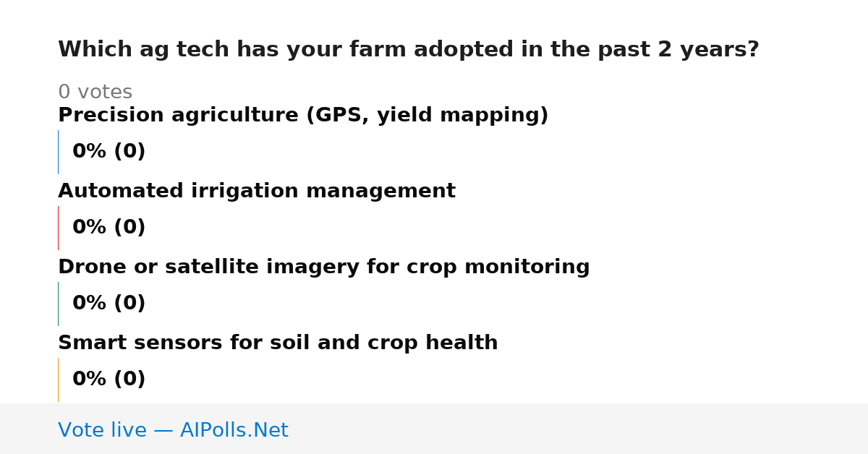
Task: Click the poll question heading about ag tech
Action: coord(409,50)
